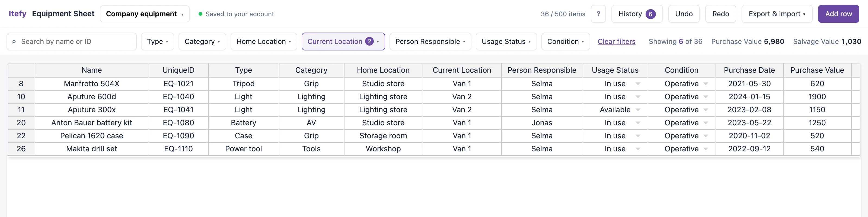Click the Manfrotto 504X name cell

click(92, 84)
